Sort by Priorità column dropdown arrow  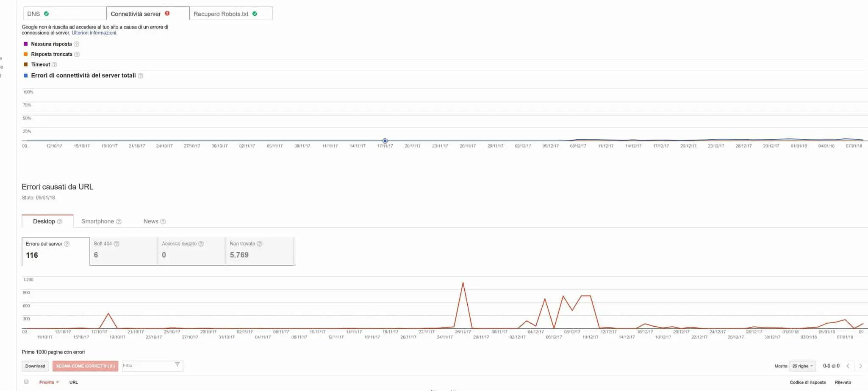click(57, 383)
